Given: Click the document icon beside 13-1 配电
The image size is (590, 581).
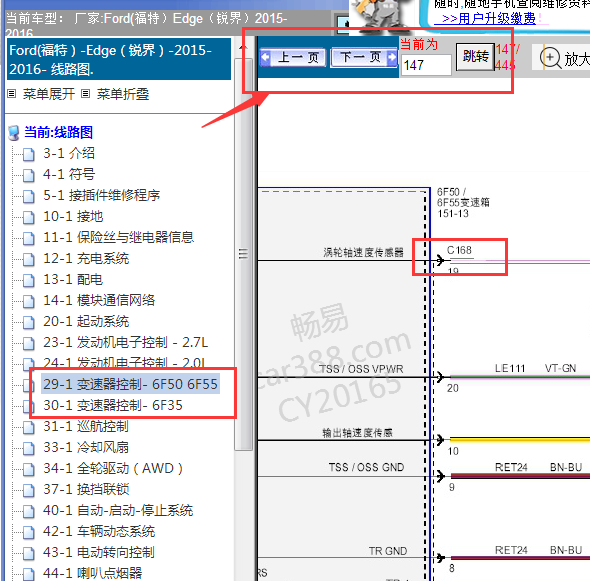Looking at the screenshot, I should [29, 280].
